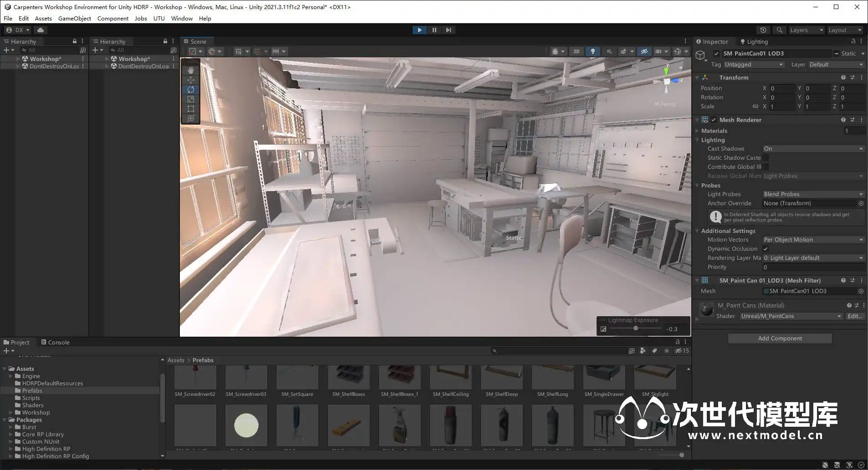
Task: Switch to the Console tab
Action: (x=56, y=342)
